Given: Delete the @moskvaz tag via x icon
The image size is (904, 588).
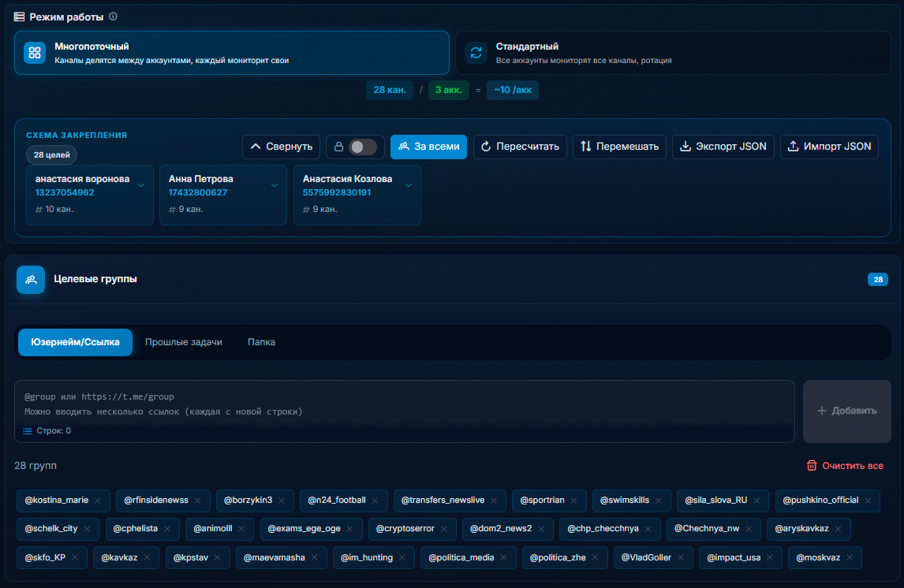Looking at the screenshot, I should (850, 557).
